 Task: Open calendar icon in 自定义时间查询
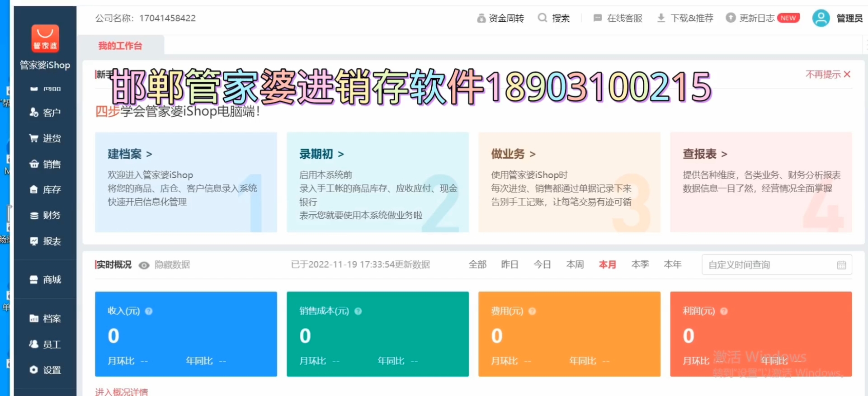(841, 265)
